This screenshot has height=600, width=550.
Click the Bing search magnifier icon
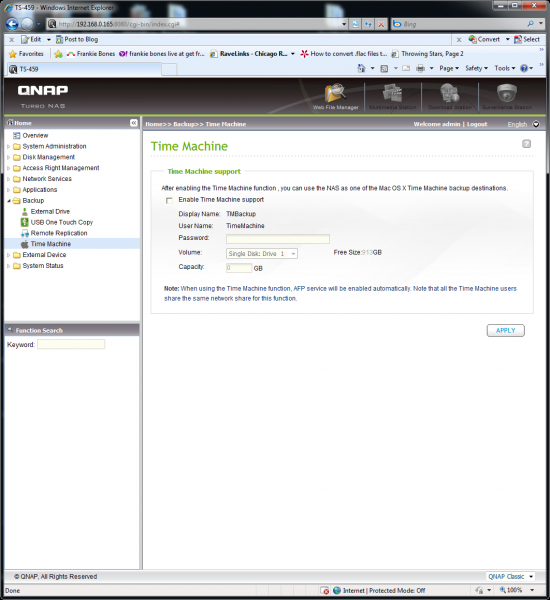click(x=530, y=24)
